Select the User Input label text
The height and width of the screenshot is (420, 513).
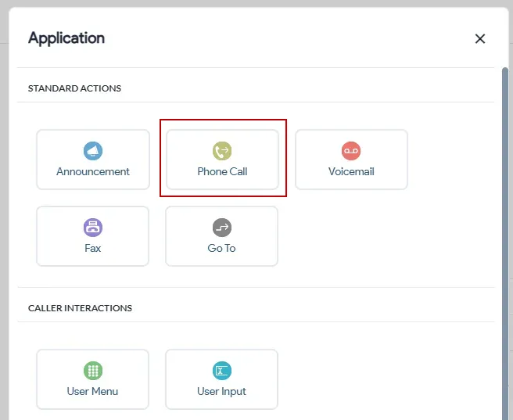pos(222,391)
